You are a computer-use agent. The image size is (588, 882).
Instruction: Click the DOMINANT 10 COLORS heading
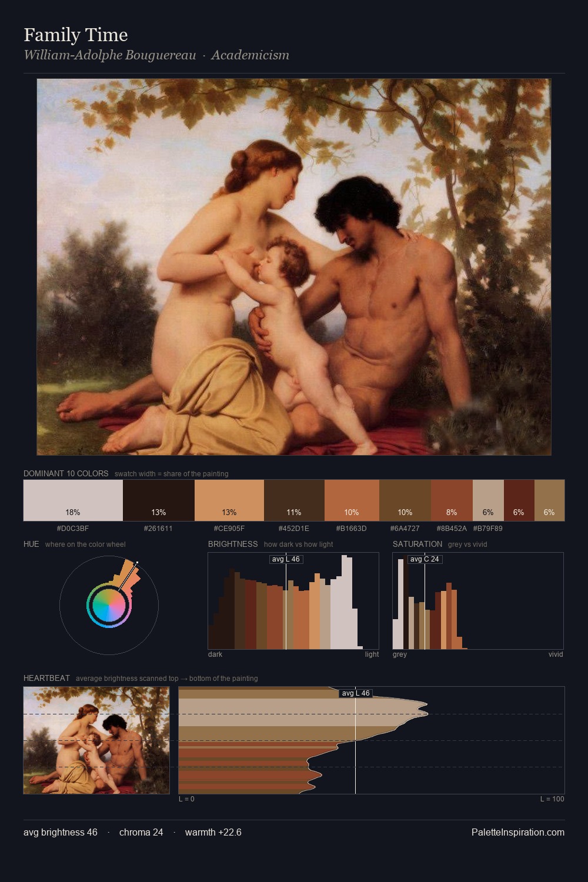(x=66, y=473)
